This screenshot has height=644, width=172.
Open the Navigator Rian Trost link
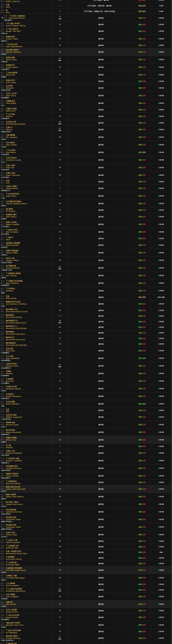tap(14, 625)
